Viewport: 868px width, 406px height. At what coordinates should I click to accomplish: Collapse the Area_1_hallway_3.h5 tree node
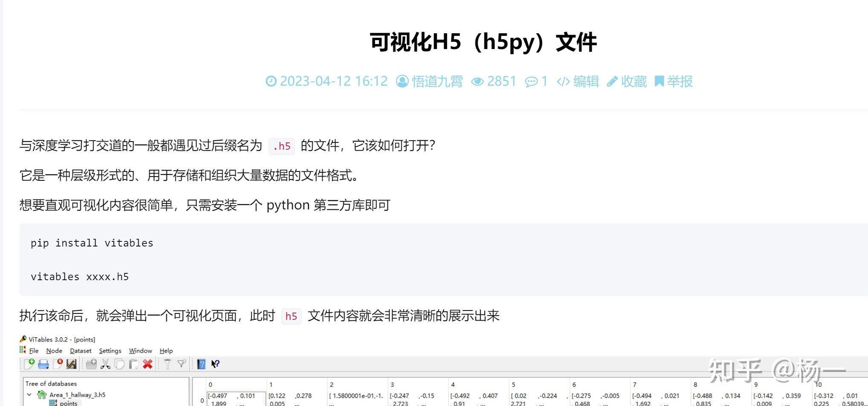point(29,395)
